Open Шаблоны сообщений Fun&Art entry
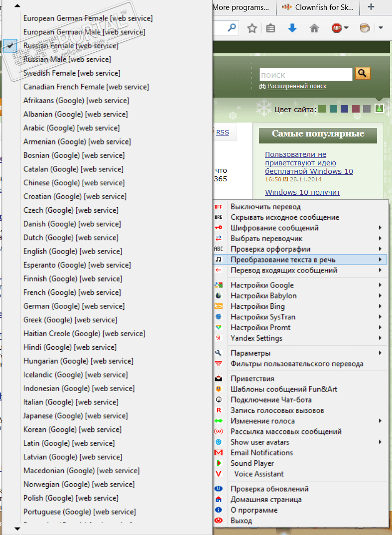This screenshot has width=392, height=535. click(x=300, y=389)
